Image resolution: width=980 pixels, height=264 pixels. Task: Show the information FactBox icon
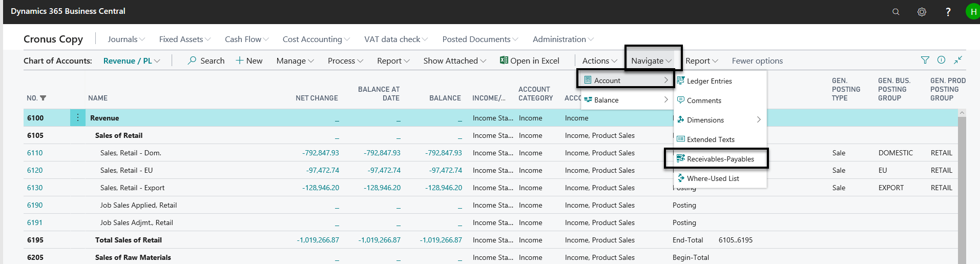pos(941,60)
